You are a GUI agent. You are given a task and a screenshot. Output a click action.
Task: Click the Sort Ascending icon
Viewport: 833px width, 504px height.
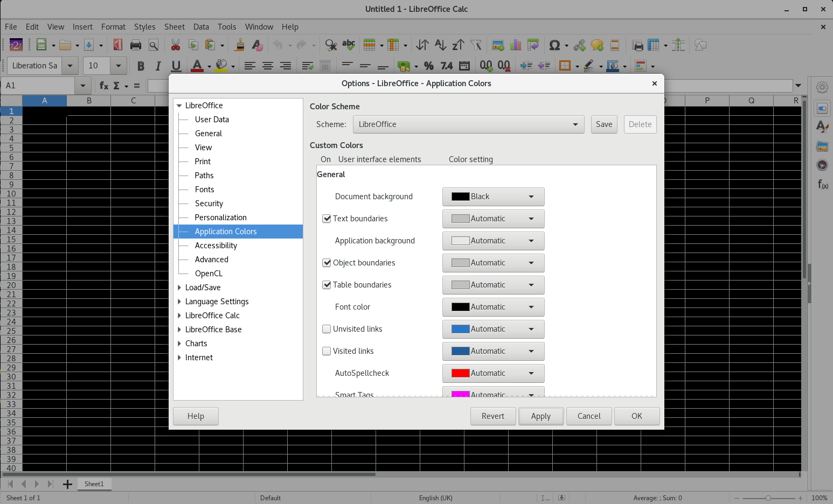tap(440, 45)
